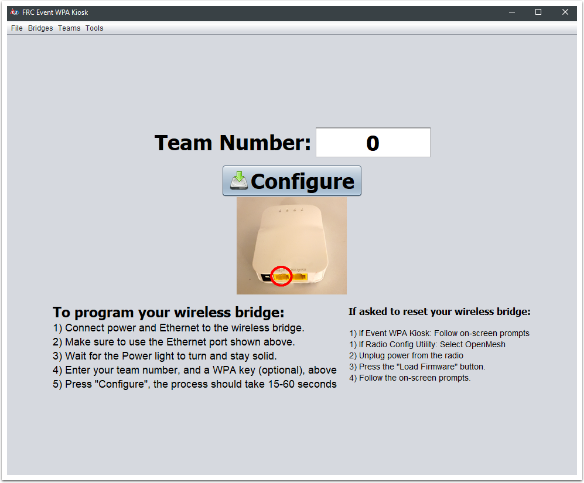The image size is (584, 483).
Task: Click step "Connect power and Ethernet to the wireless bridge"
Action: tap(178, 328)
